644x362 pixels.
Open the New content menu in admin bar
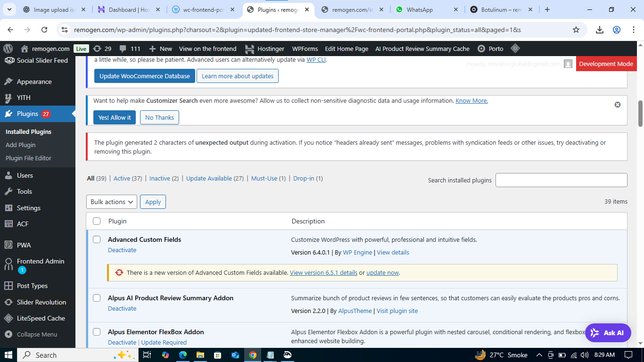pos(161,49)
